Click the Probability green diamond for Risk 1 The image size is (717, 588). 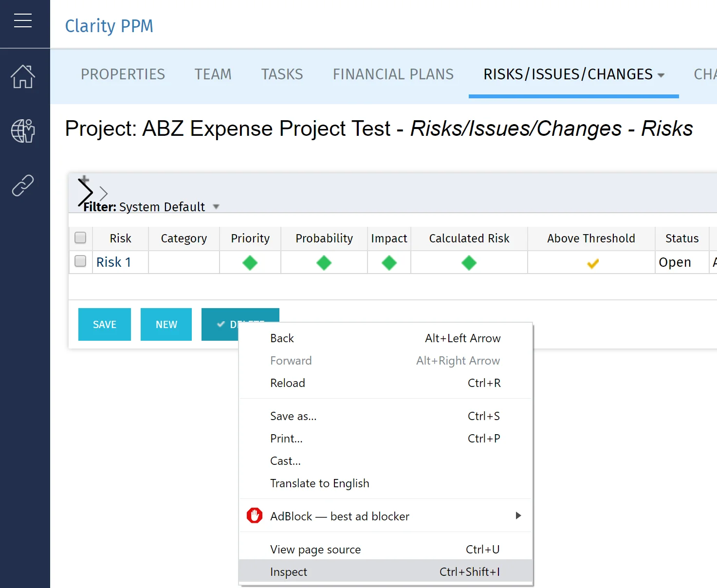pyautogui.click(x=324, y=263)
